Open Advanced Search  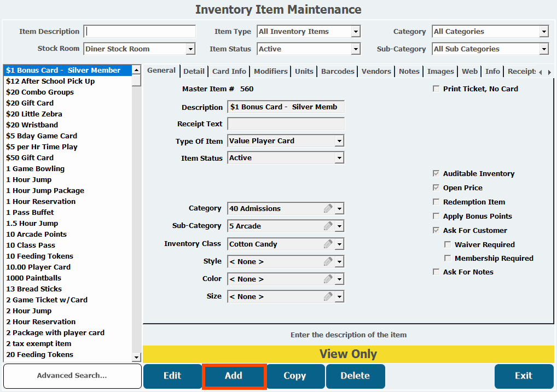point(72,376)
